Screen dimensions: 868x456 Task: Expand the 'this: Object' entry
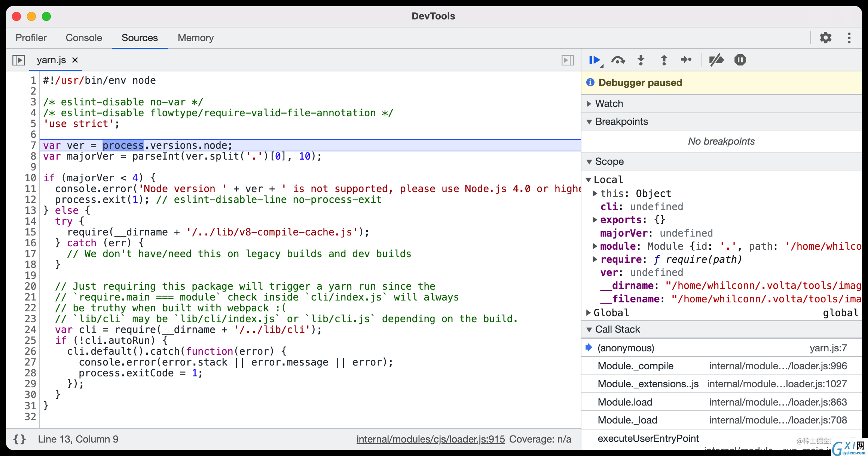(x=595, y=193)
